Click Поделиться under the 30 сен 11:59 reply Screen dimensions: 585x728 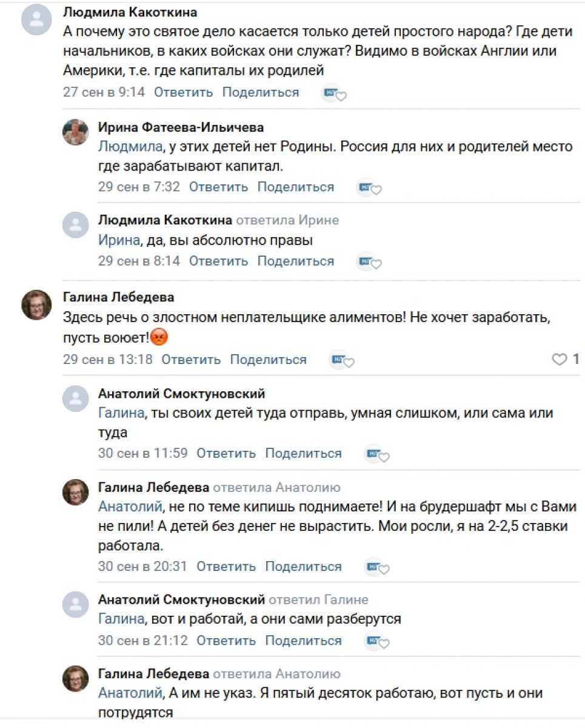click(303, 453)
